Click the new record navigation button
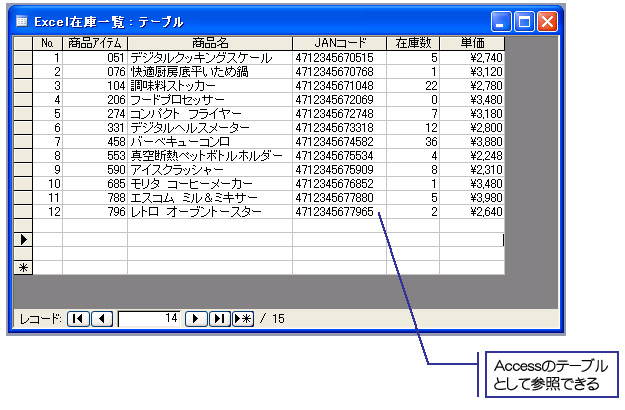The image size is (625, 410). click(x=242, y=319)
